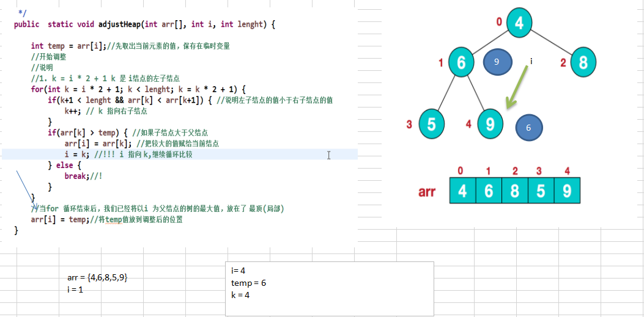Screen dimensions: 644x317
Task: Click the arr array cell containing 5
Action: tap(541, 191)
